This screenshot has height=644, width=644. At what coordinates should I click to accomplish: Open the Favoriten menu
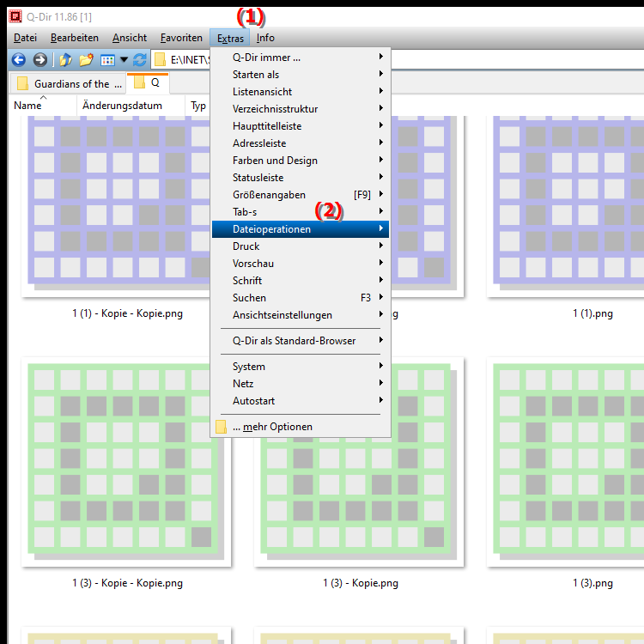point(181,38)
